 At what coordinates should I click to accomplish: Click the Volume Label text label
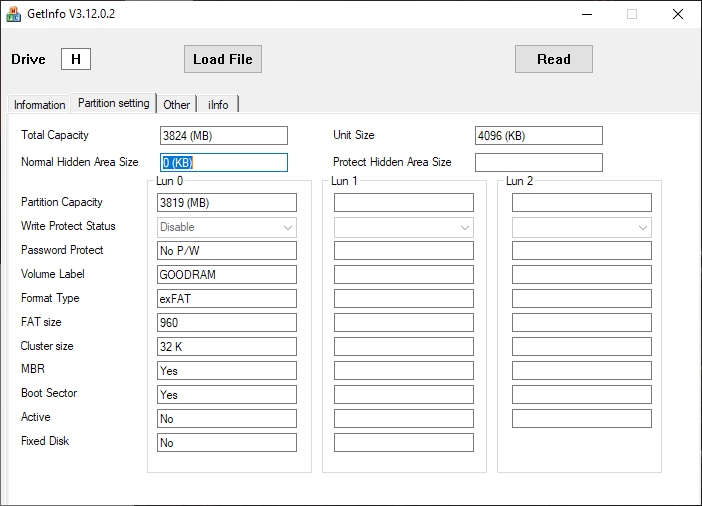[52, 274]
